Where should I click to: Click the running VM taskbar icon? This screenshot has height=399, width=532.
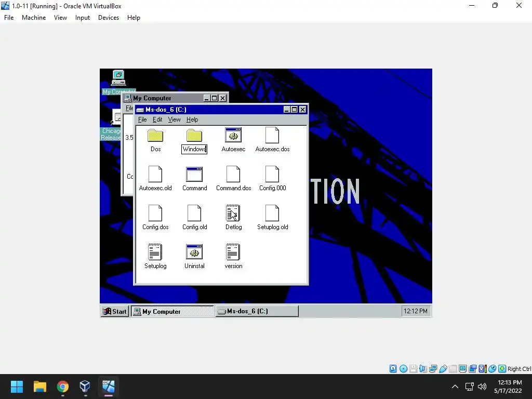[x=108, y=387]
